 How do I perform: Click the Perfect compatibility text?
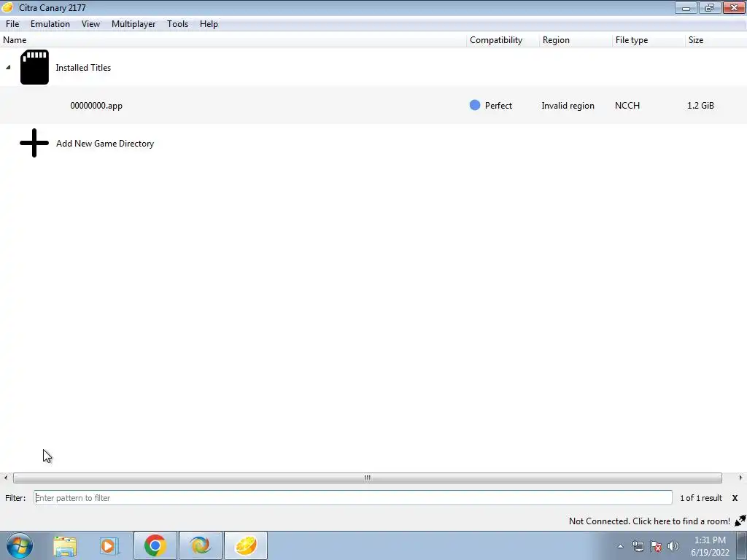498,106
